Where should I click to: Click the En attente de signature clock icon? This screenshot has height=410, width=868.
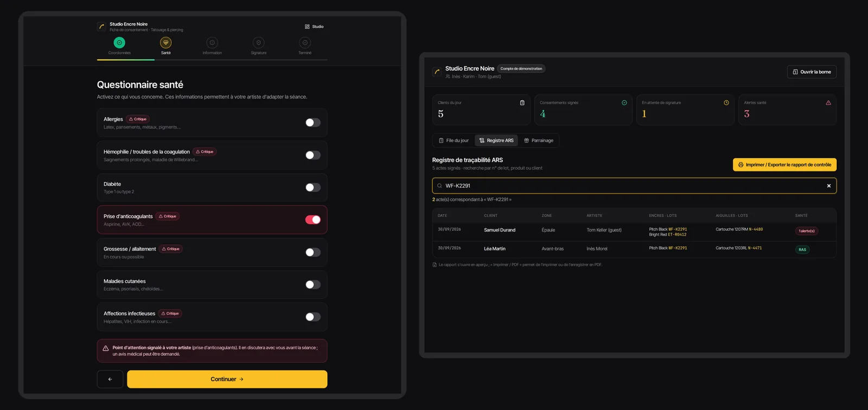tap(726, 102)
